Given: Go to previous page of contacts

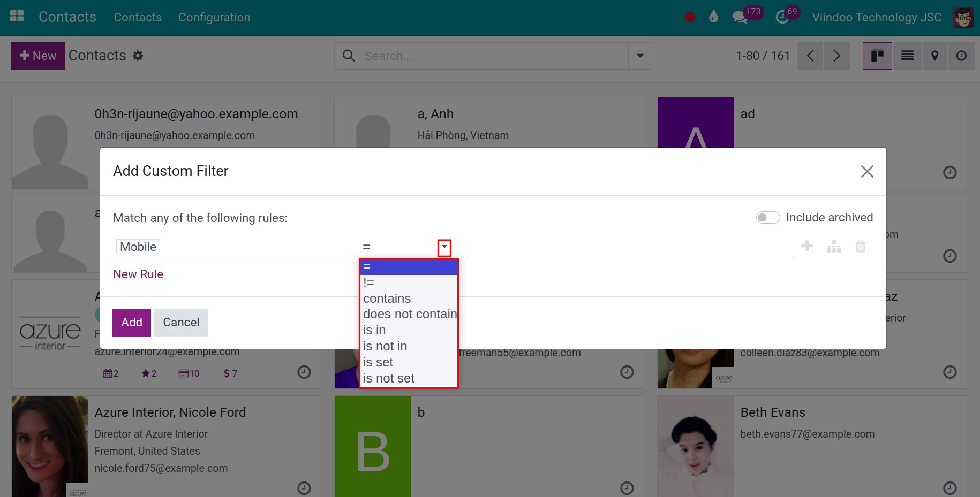Looking at the screenshot, I should (x=810, y=56).
